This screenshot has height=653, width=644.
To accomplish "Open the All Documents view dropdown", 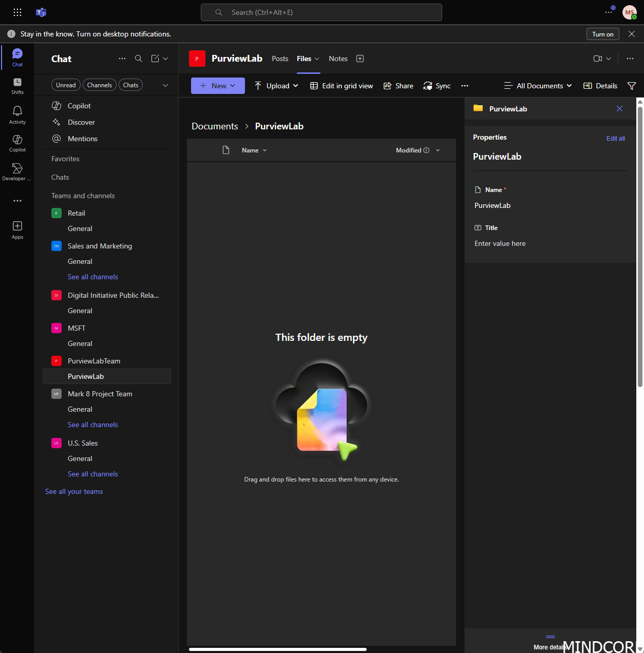I will (x=538, y=86).
